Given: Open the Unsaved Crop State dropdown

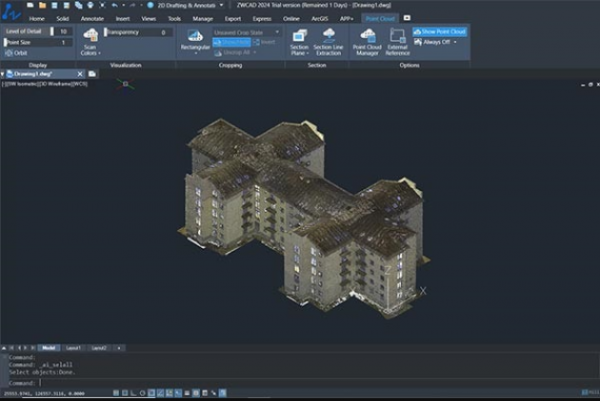Looking at the screenshot, I should point(243,32).
